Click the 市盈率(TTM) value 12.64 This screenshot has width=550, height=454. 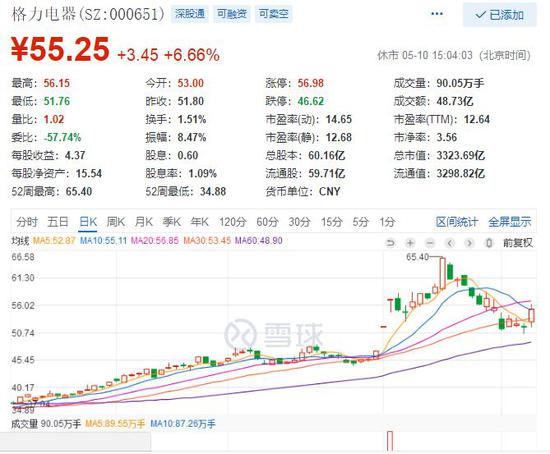[477, 119]
